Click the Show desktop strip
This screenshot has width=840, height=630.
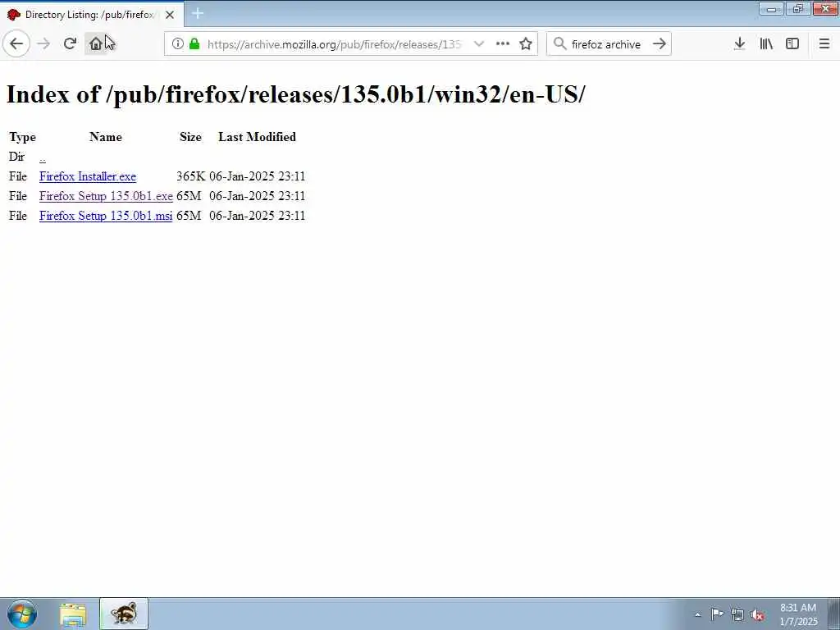pos(834,614)
